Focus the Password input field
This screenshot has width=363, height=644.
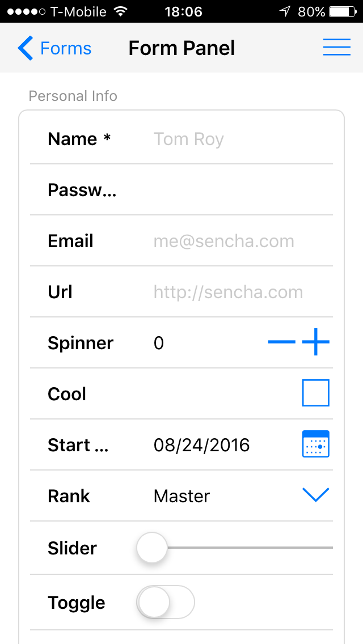pos(238,190)
